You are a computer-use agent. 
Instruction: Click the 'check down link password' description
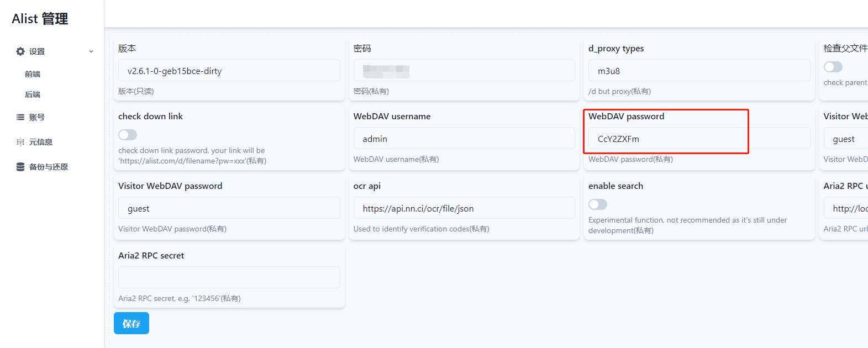(x=192, y=155)
